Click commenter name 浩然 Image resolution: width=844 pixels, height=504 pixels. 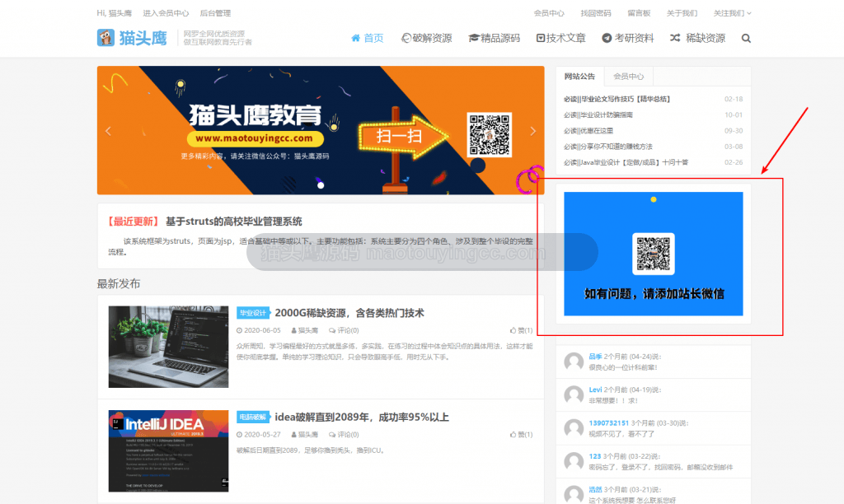[x=595, y=489]
